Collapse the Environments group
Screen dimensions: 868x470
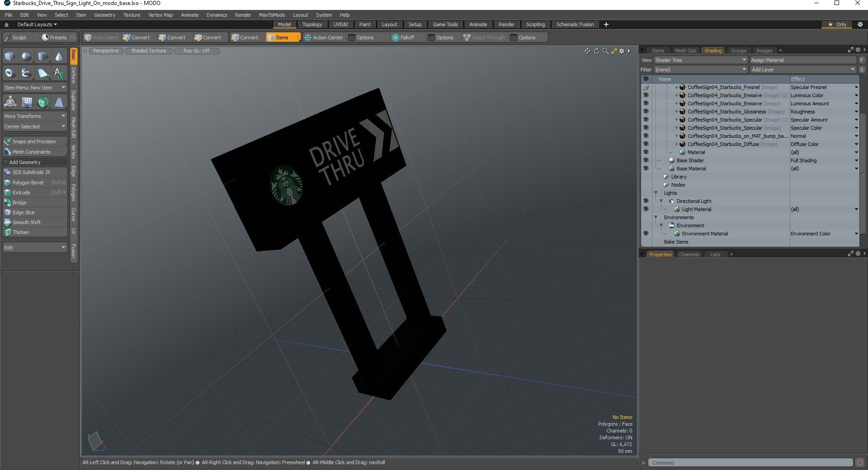(656, 217)
